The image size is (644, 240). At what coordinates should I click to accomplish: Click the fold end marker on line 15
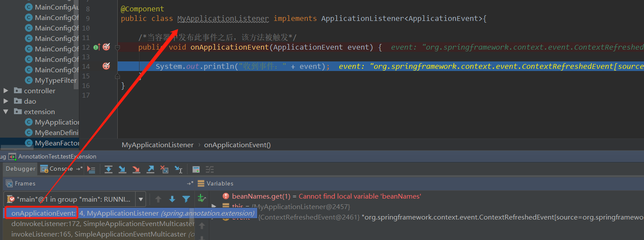point(117,76)
